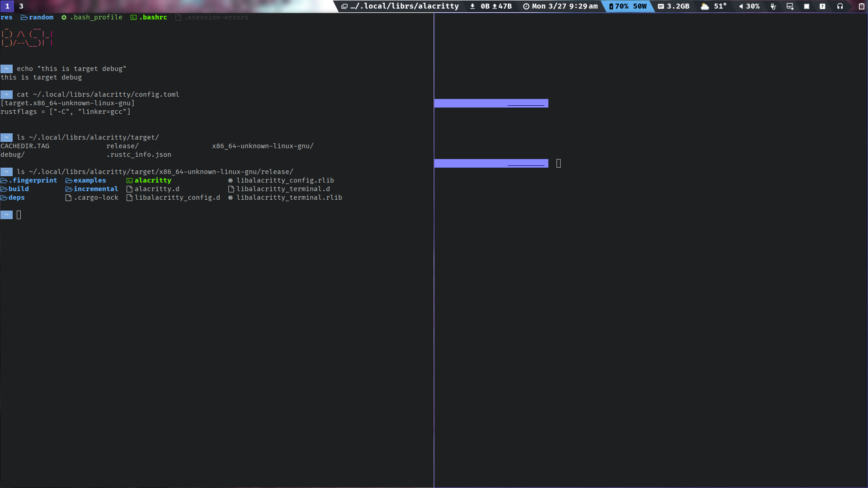Image resolution: width=868 pixels, height=488 pixels.
Task: Click the terminal icon beside .bashrc
Action: pos(133,17)
